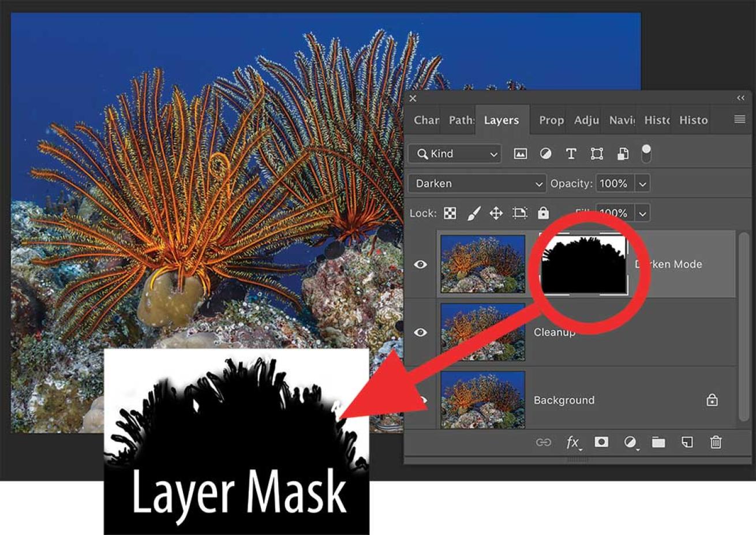Lock image pixels brush icon
Viewport: 756px width, 535px height.
tap(473, 213)
